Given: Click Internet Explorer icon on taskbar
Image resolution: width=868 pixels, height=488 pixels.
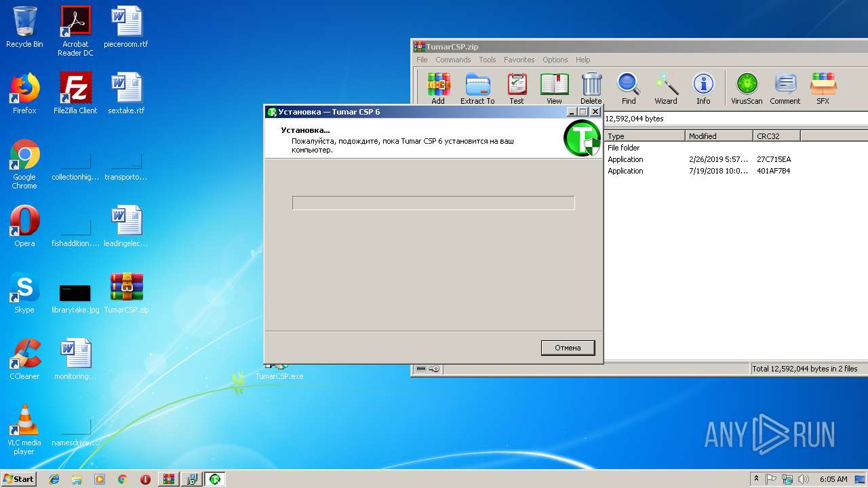Looking at the screenshot, I should pyautogui.click(x=54, y=479).
